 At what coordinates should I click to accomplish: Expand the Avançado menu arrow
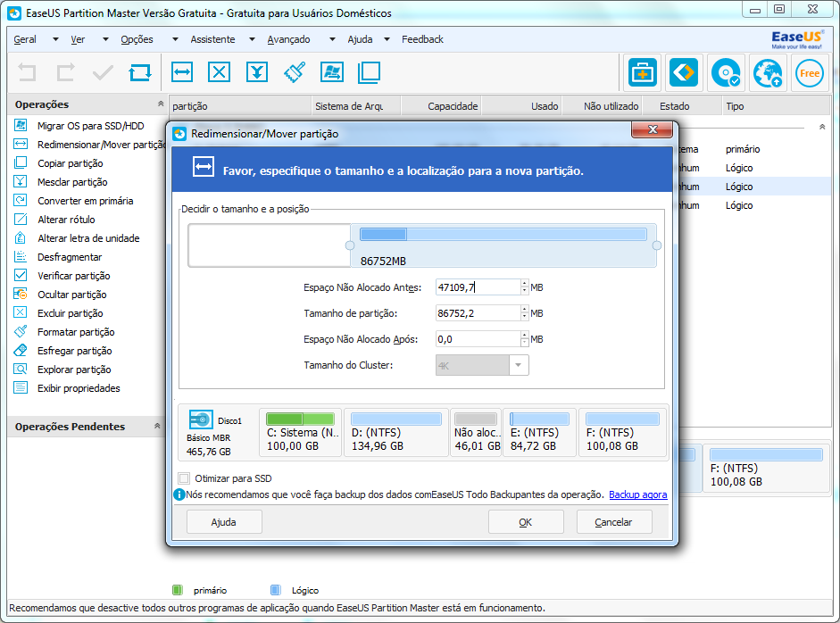click(x=332, y=39)
